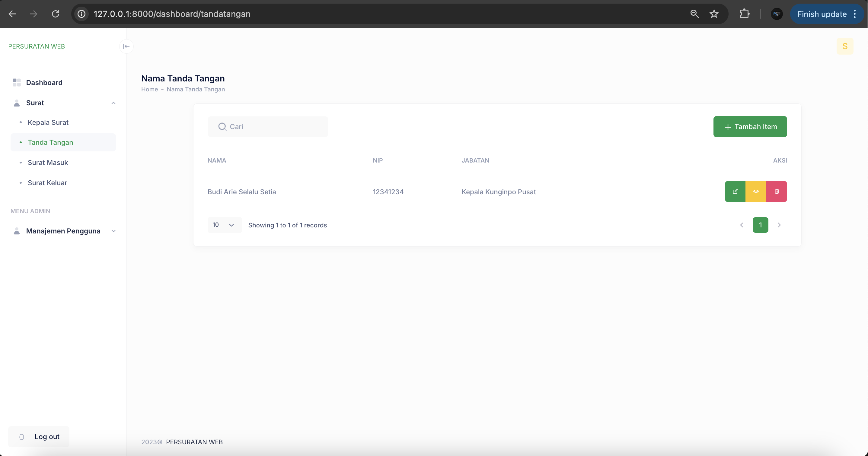Open the Surat Masuk menu item
Screen dimensions: 868x456
tap(48, 163)
